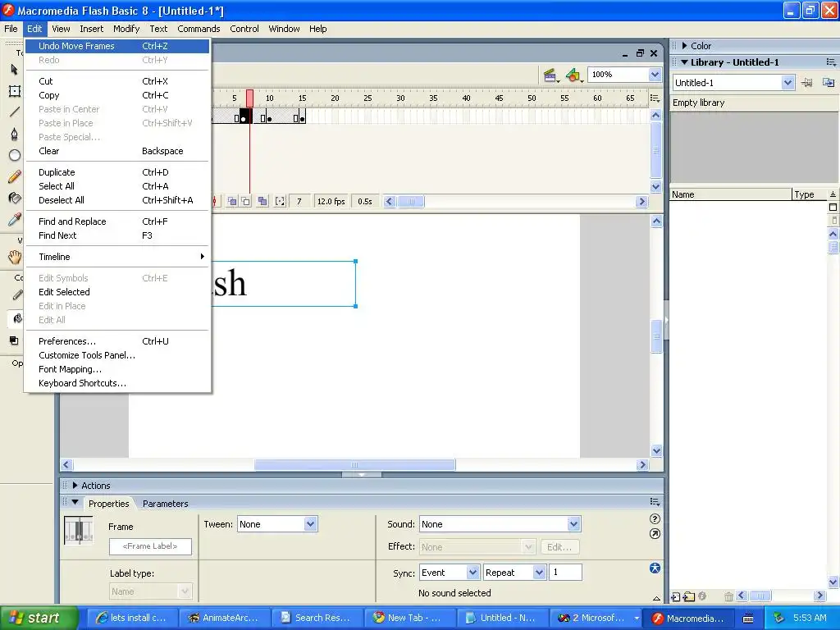Open the Commands menu
Image resolution: width=840 pixels, height=630 pixels.
point(199,29)
